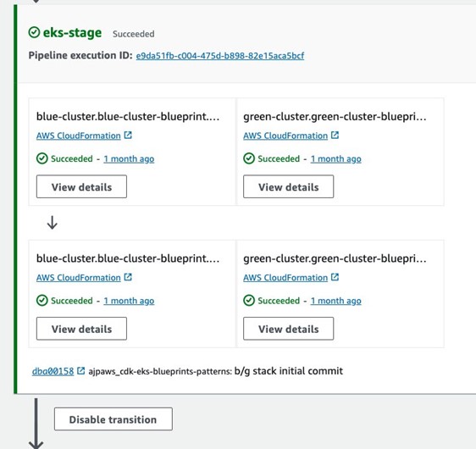The height and width of the screenshot is (449, 476).
Task: Open AWS CloudFormation link in bottom blue-cluster card
Action: pos(78,278)
